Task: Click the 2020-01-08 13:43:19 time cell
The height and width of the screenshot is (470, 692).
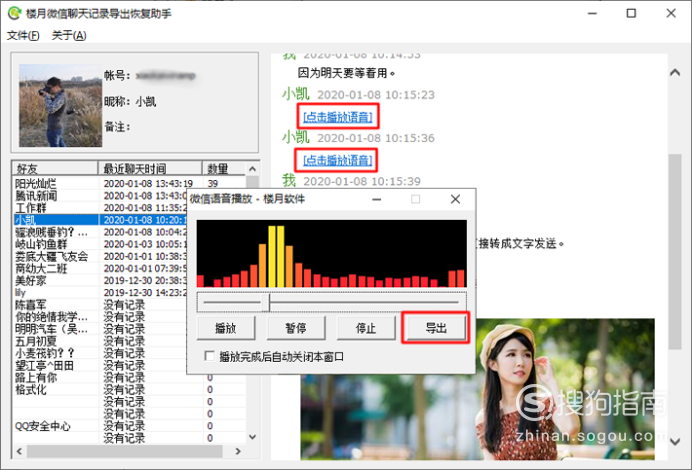Action: point(148,184)
